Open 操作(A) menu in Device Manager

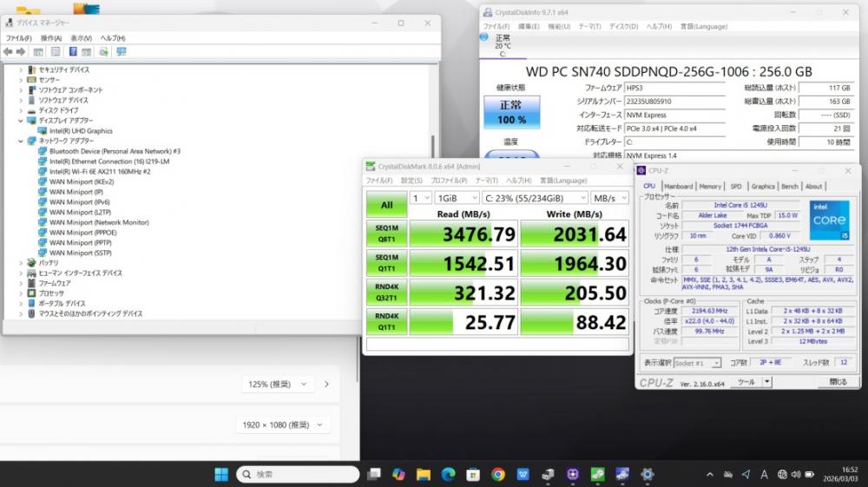click(x=51, y=38)
